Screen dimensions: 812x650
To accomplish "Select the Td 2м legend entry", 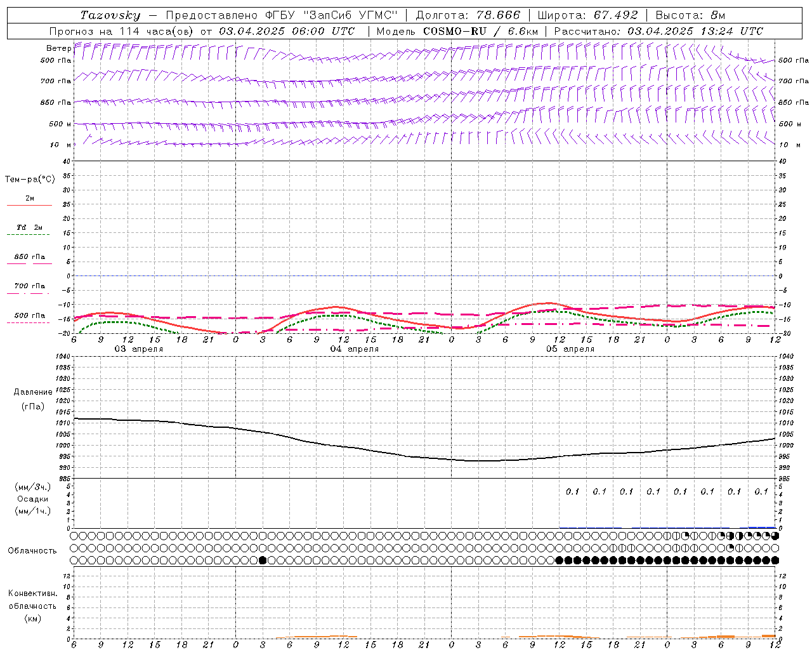I will pos(29,227).
